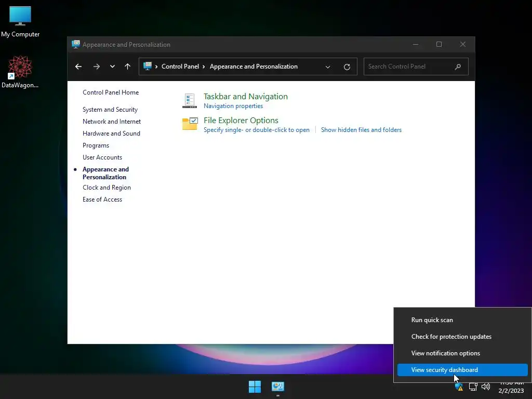The width and height of the screenshot is (532, 399).
Task: Open File Explorer Options heading
Action: 241,121
